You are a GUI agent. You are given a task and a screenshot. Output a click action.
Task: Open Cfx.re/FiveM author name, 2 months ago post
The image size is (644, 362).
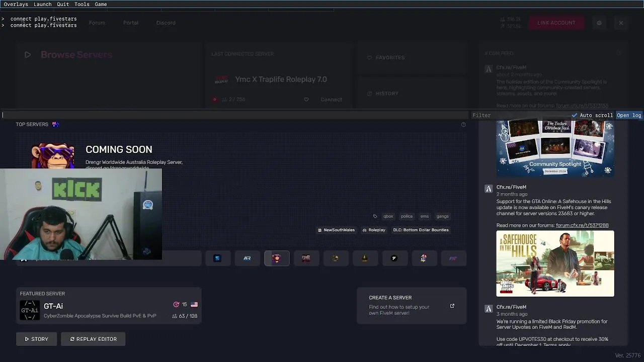511,187
